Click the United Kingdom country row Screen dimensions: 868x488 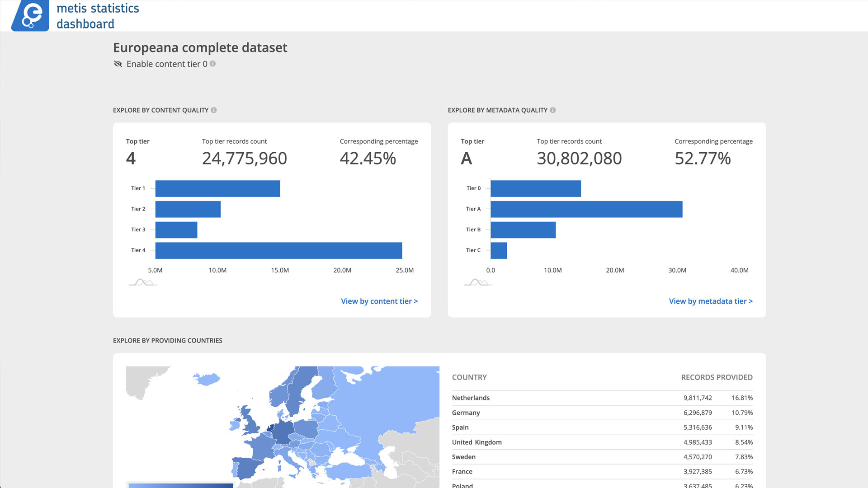[x=602, y=442]
